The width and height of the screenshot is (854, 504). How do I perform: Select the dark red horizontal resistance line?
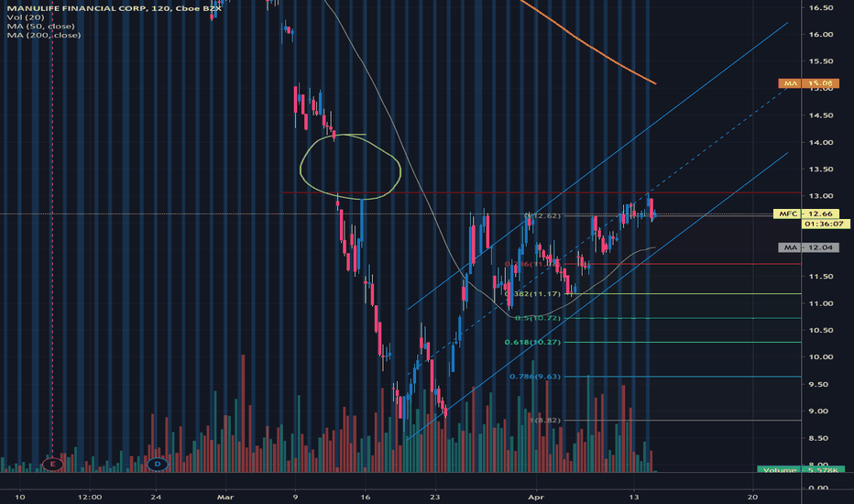point(542,192)
